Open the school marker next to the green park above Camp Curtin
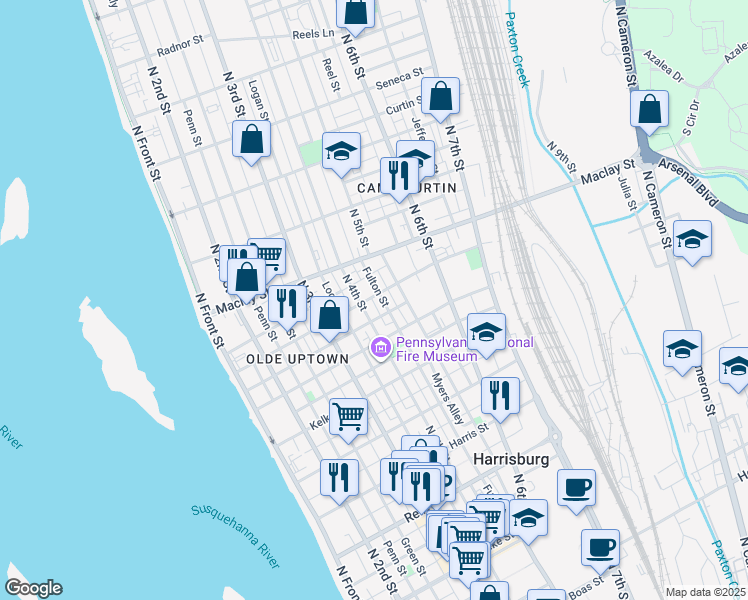 [341, 153]
